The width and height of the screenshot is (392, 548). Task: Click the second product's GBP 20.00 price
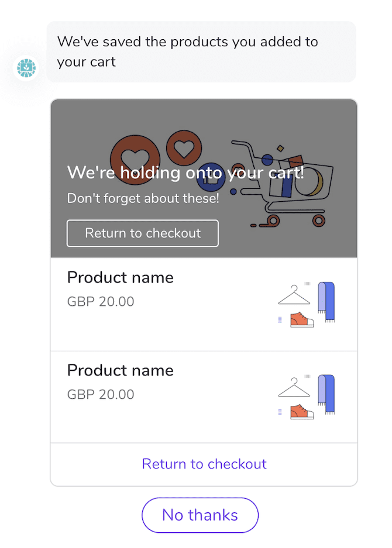coord(101,394)
